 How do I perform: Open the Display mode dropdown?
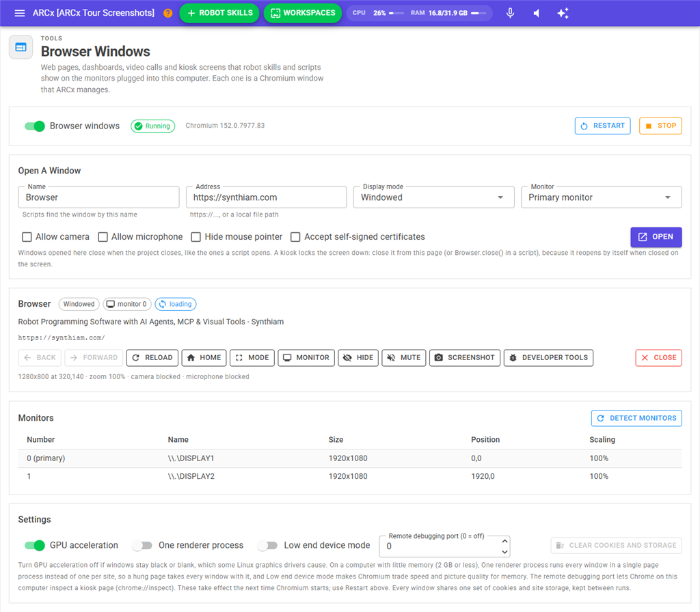(x=434, y=197)
